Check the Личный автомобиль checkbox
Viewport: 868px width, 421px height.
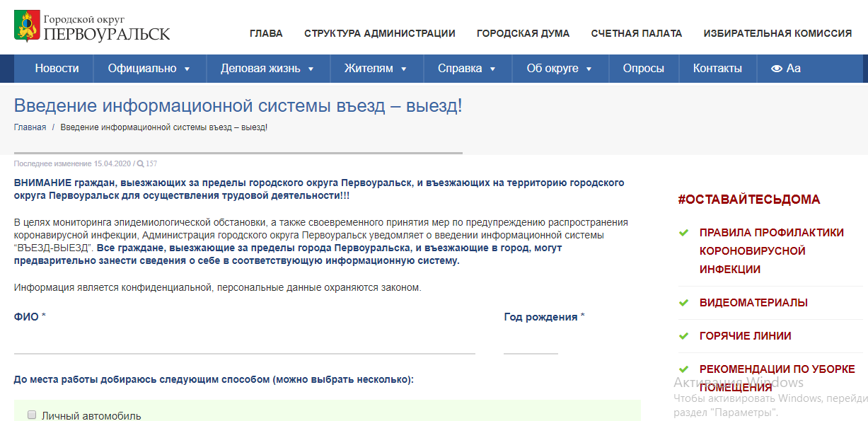[x=32, y=415]
